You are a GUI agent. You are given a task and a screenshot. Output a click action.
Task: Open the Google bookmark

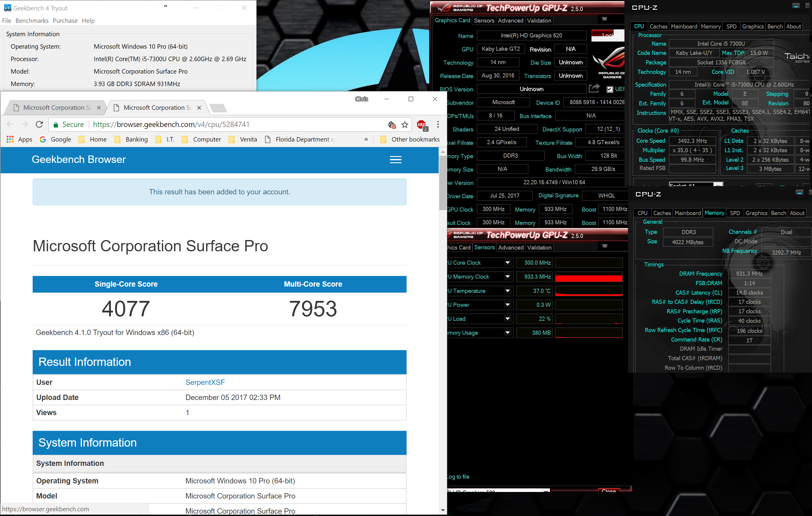coord(55,139)
